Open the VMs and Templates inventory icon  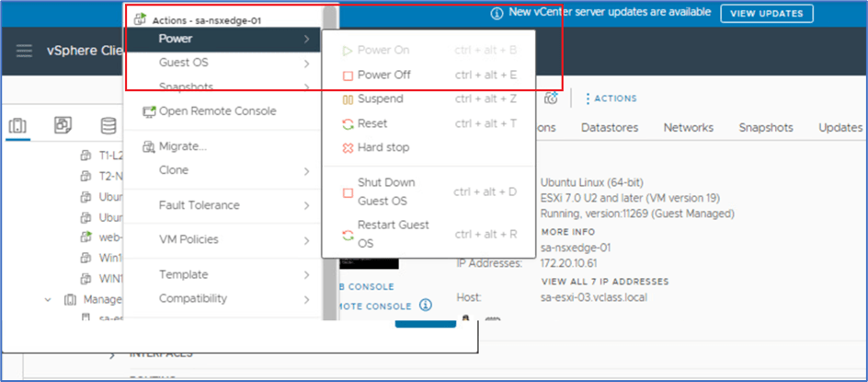coord(63,126)
